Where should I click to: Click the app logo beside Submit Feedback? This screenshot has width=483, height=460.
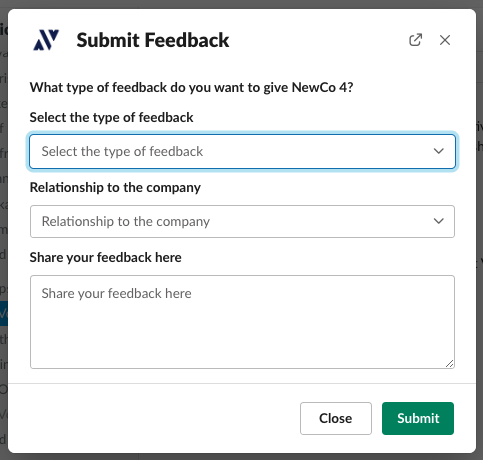tap(46, 40)
